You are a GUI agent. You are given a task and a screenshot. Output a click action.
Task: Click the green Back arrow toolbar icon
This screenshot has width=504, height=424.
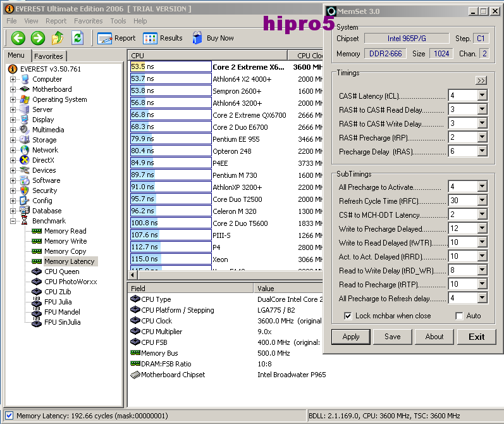pyautogui.click(x=18, y=38)
